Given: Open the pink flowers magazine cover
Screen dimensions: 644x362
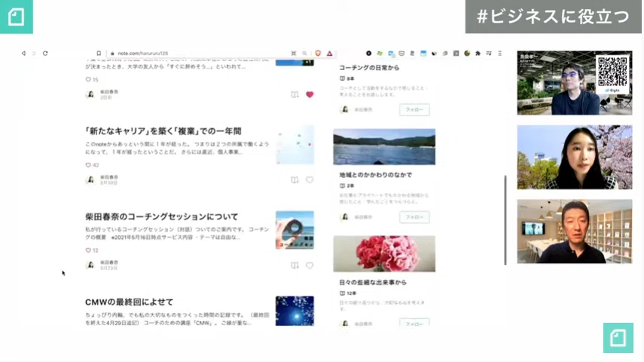Looking at the screenshot, I should pos(384,254).
